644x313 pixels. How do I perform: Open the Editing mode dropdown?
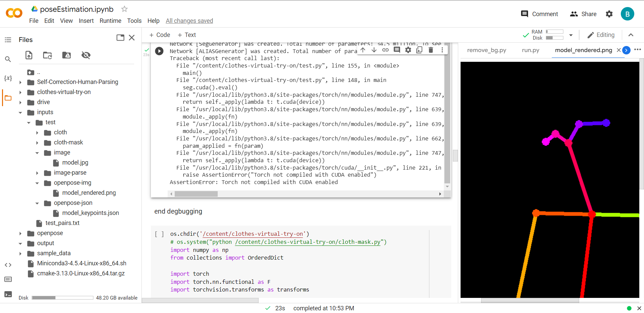(x=601, y=35)
